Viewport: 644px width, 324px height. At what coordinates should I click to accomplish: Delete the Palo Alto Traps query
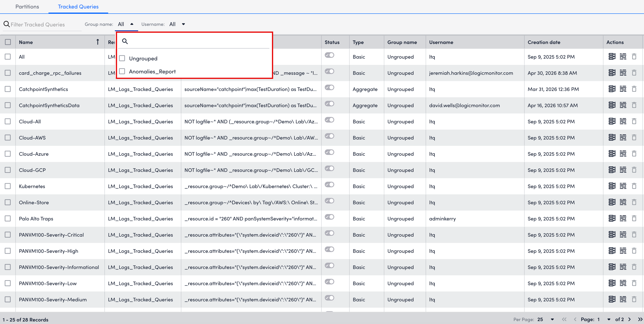[634, 218]
